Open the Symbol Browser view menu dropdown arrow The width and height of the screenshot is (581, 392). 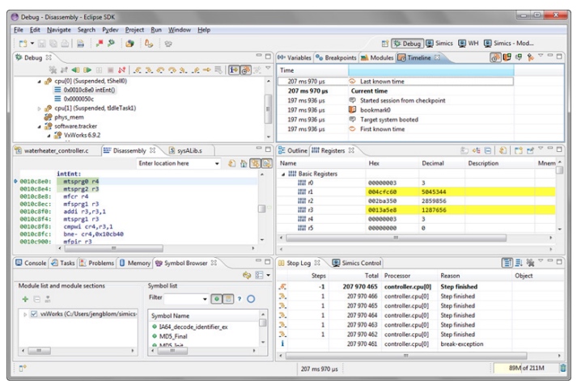269,275
